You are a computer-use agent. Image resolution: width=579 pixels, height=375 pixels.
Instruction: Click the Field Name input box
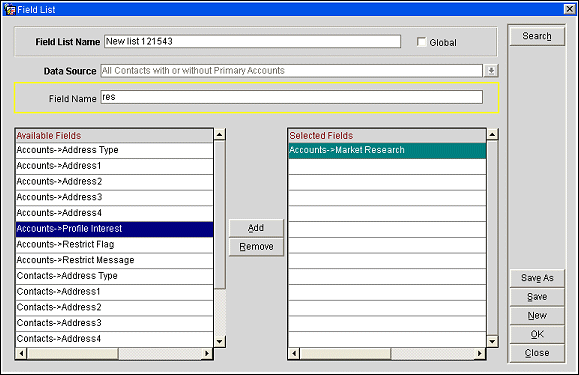click(x=292, y=97)
